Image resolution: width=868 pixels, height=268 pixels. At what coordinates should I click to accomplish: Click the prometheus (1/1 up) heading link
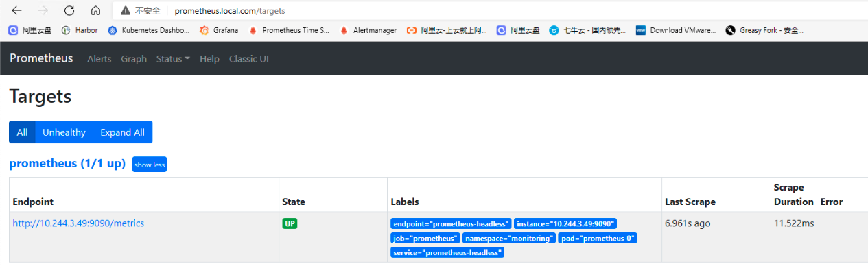67,164
